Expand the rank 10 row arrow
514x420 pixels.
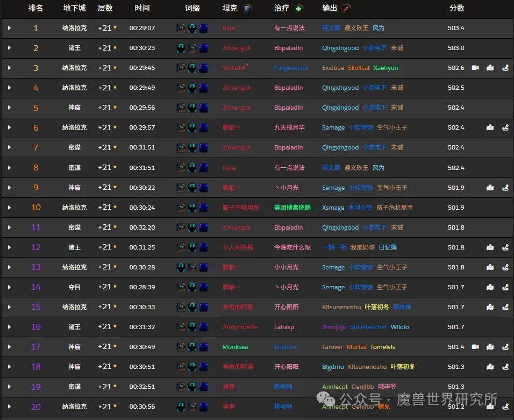coord(9,208)
